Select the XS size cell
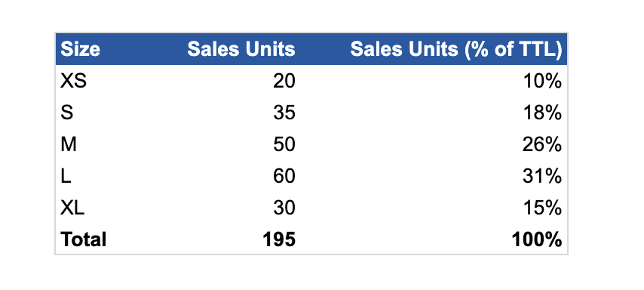Viewport: 644px width, 290px height. point(73,82)
